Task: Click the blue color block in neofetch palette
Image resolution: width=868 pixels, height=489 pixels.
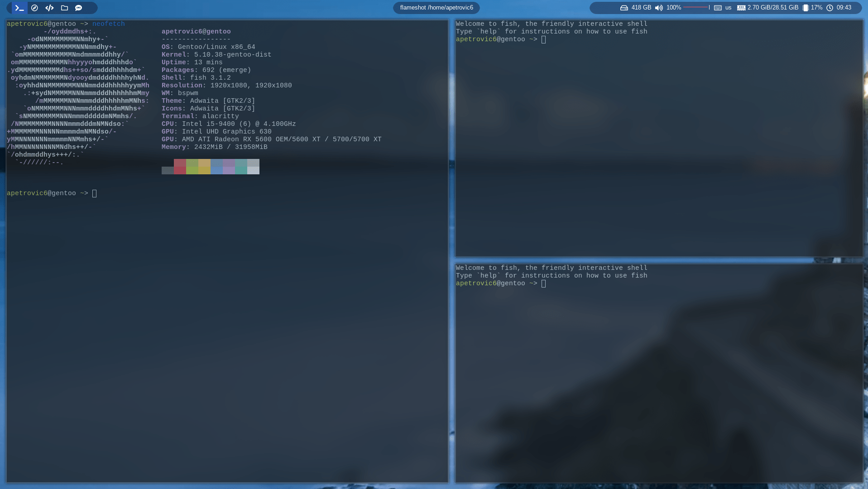Action: click(x=216, y=167)
